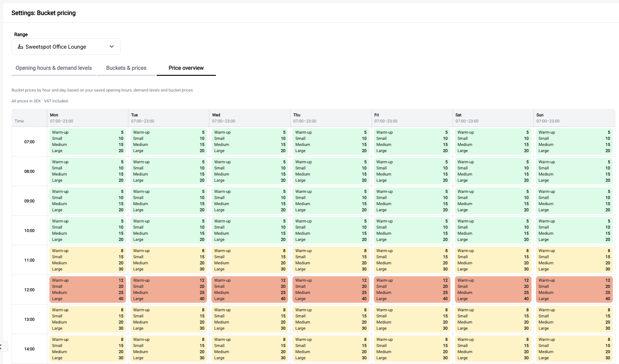The image size is (619, 364).
Task: Click the 07:00 time row label
Action: point(29,142)
